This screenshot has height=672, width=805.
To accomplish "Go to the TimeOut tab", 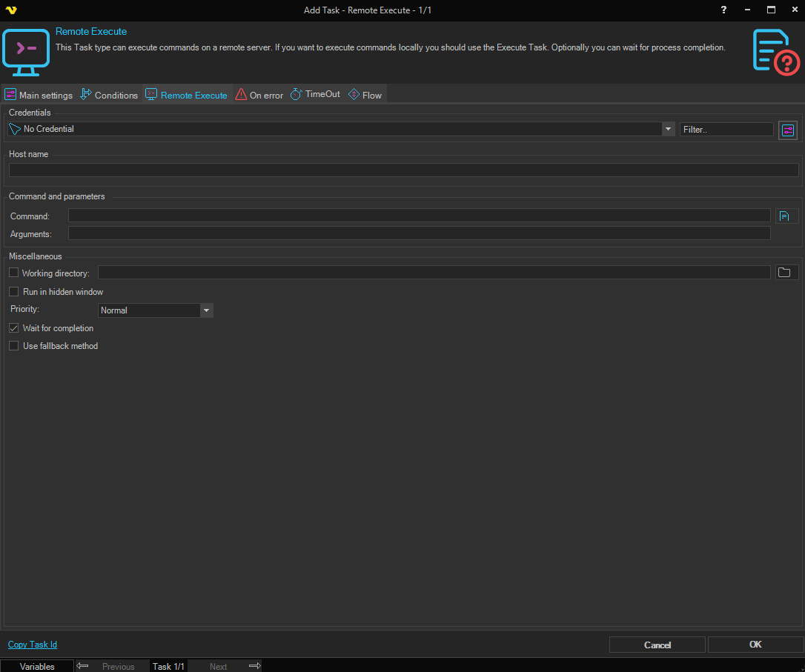I will 316,95.
